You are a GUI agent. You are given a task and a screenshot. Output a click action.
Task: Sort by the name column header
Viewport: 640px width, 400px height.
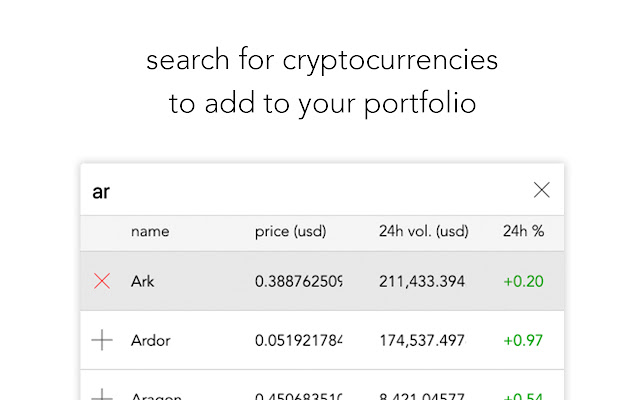pyautogui.click(x=150, y=232)
